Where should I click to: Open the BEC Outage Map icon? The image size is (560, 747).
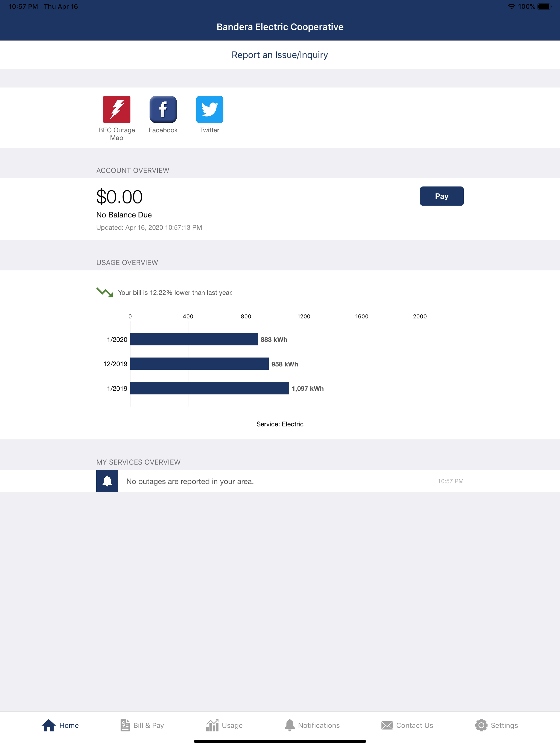116,109
